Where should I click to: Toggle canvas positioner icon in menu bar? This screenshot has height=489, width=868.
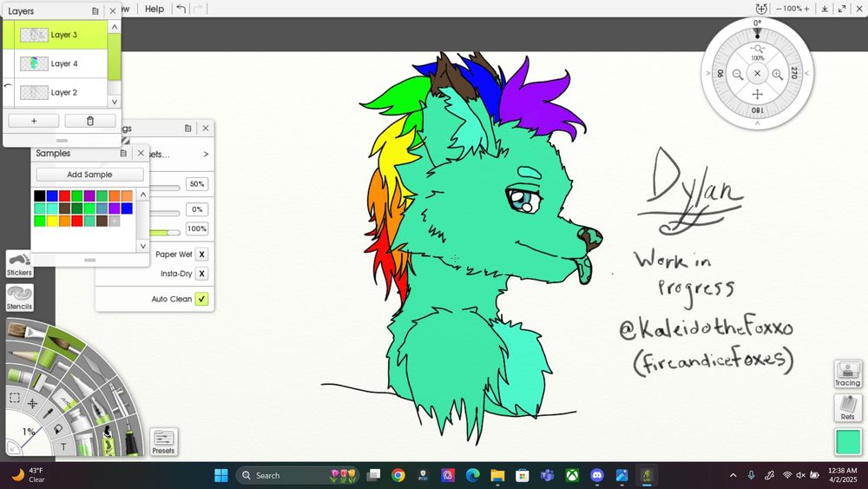click(762, 9)
